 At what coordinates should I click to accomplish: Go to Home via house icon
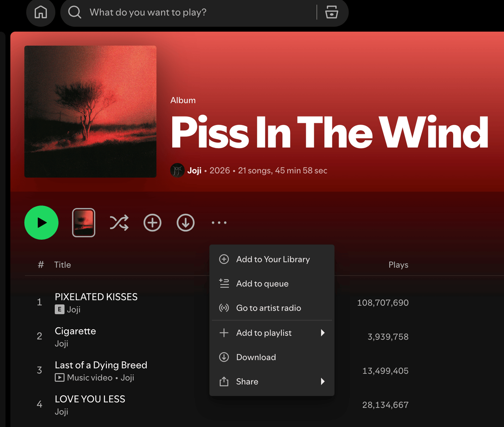41,12
